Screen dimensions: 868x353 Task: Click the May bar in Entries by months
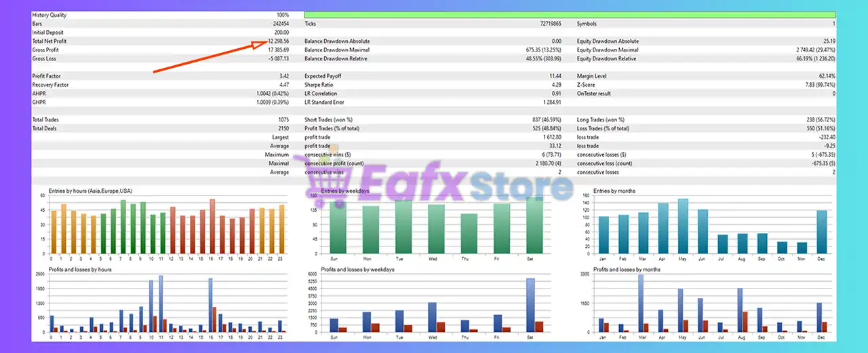[683, 227]
